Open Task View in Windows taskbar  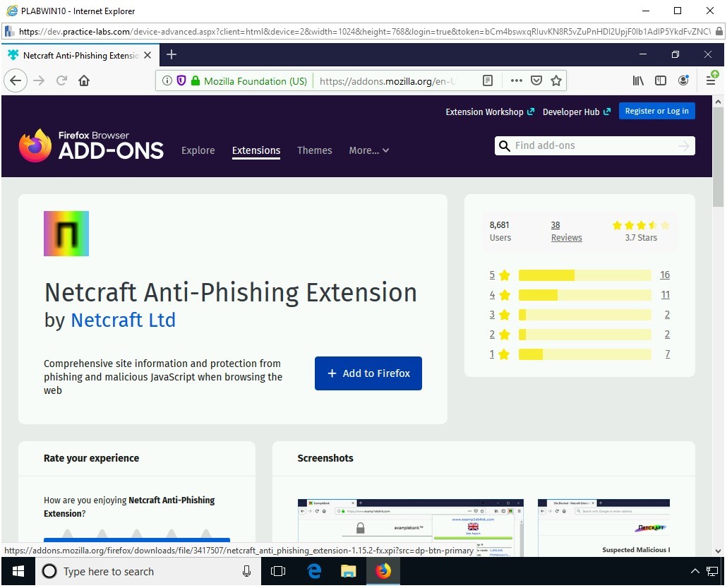tap(278, 572)
